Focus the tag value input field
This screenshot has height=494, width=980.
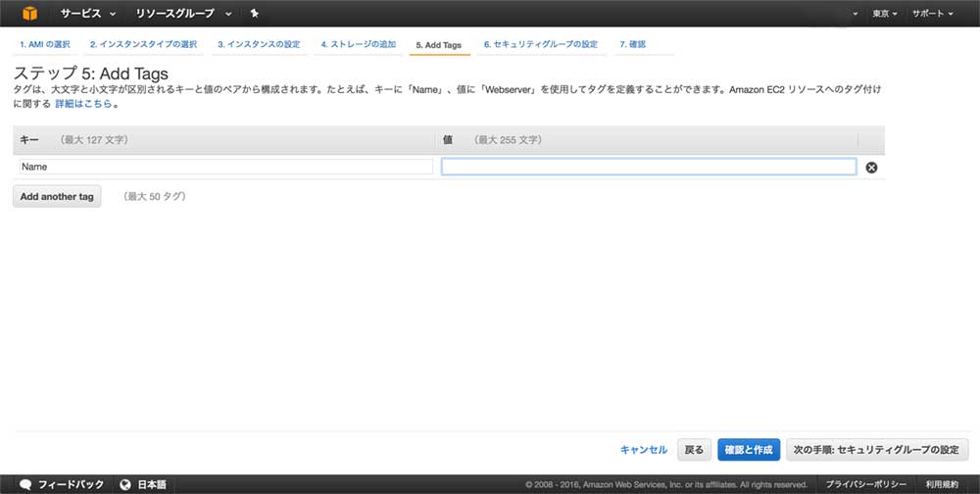(x=648, y=168)
